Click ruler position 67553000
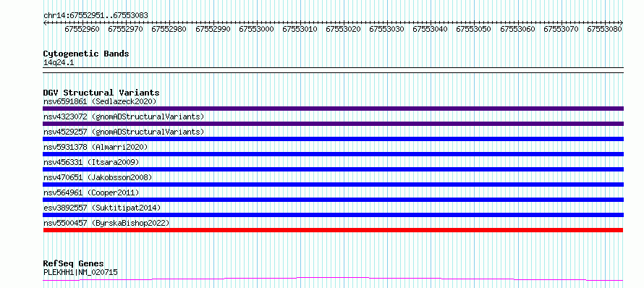644x288 pixels. (x=256, y=29)
